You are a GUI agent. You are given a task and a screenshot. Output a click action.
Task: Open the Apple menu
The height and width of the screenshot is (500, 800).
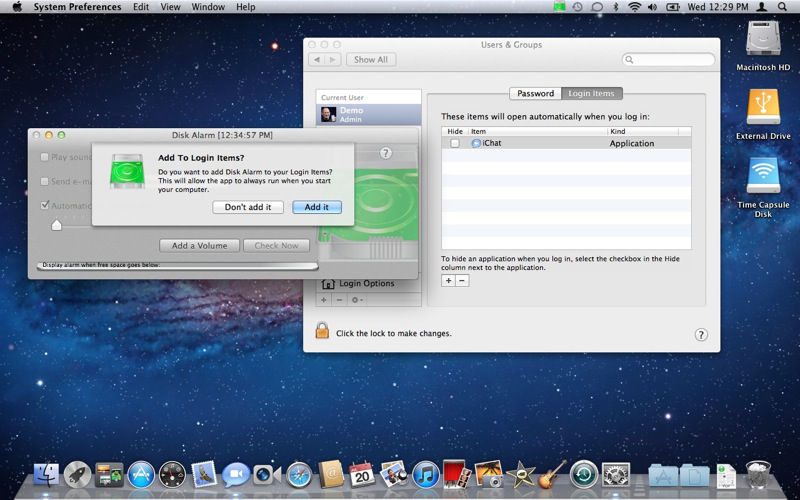coord(17,7)
